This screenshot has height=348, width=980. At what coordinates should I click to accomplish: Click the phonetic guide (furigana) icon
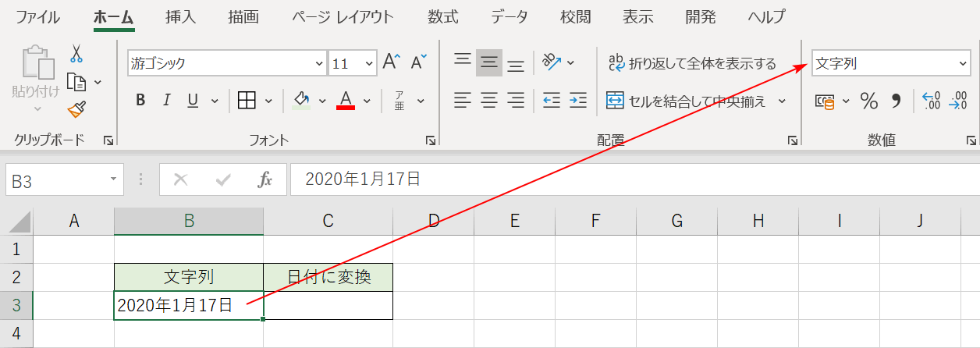(x=399, y=100)
